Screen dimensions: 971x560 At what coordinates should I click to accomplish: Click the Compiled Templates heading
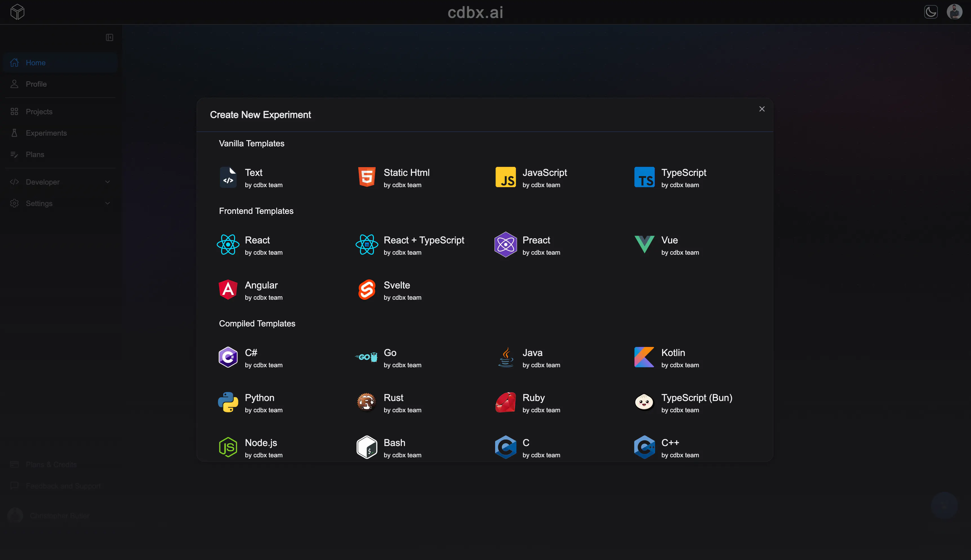tap(257, 324)
